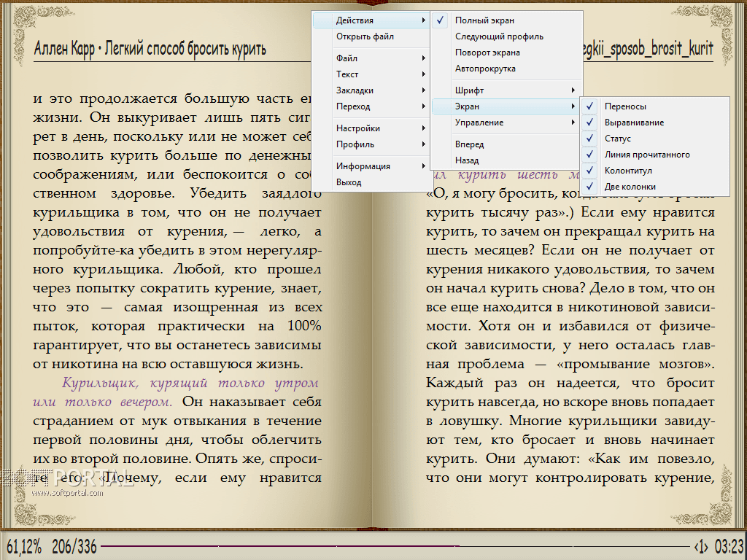Toggle the Выравнивание checked option
Image resolution: width=747 pixels, height=560 pixels.
click(x=654, y=122)
